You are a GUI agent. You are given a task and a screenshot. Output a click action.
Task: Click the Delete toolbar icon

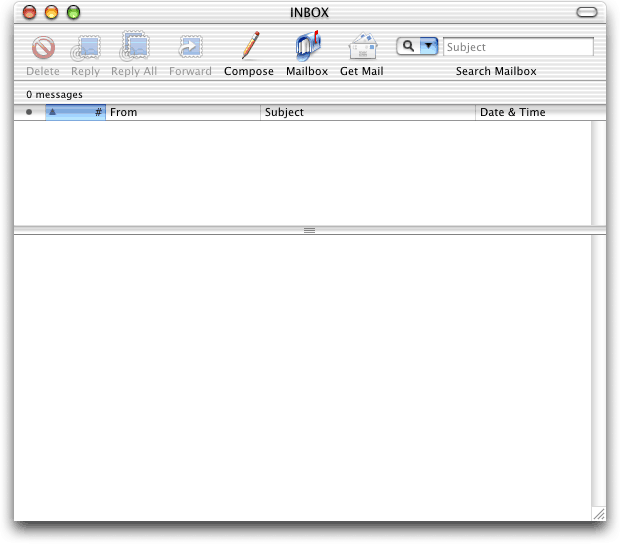(42, 48)
